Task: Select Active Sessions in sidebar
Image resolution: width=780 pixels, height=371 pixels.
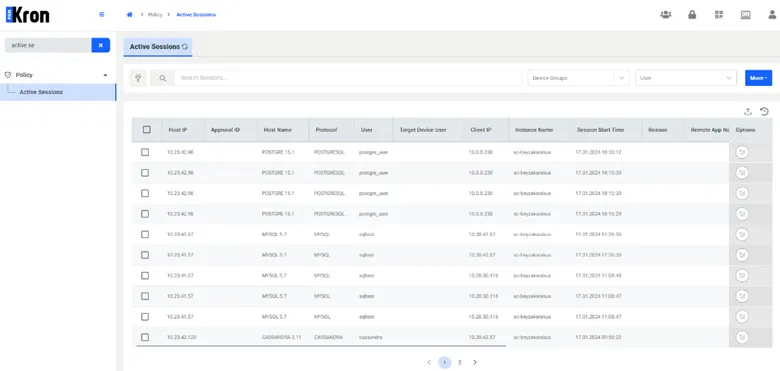Action: [58, 92]
